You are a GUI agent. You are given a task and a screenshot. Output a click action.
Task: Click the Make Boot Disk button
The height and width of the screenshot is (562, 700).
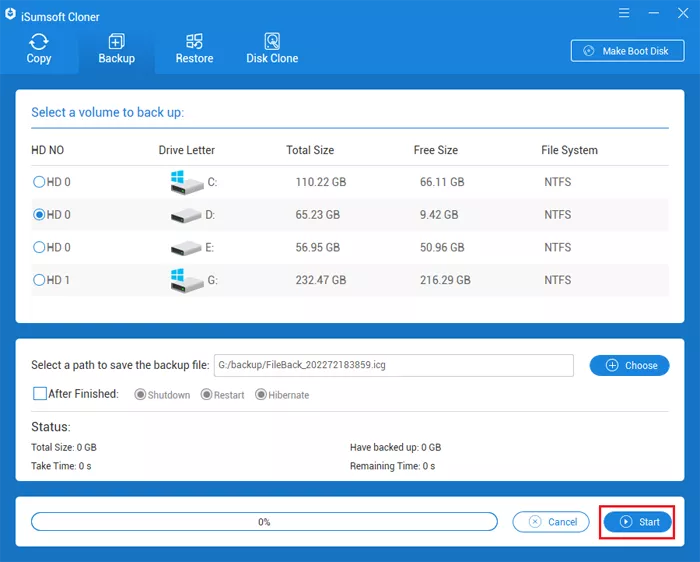click(x=627, y=51)
